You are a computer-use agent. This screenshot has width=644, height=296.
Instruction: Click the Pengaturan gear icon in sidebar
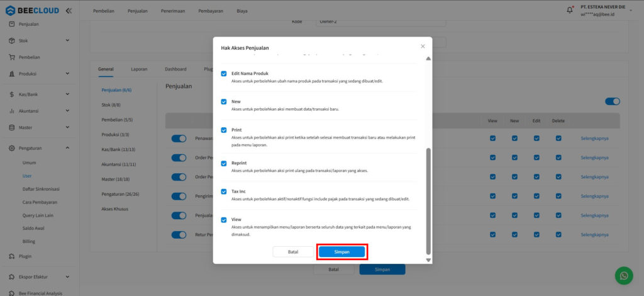[12, 148]
